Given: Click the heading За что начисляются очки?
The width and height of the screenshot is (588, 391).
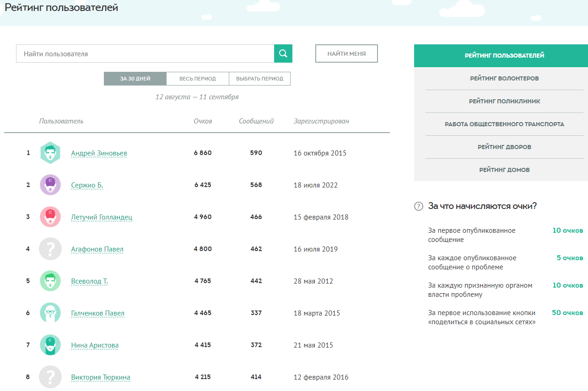Looking at the screenshot, I should tap(482, 206).
